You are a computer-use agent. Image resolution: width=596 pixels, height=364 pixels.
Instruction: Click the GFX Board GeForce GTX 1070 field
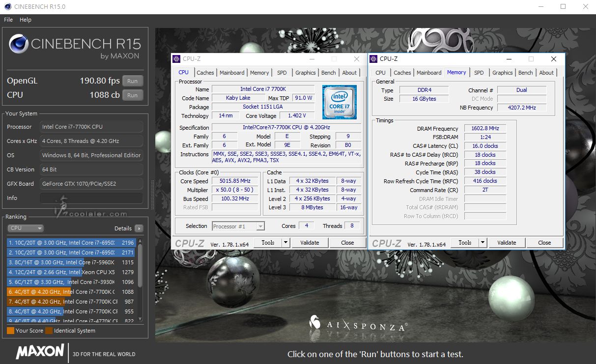(x=92, y=184)
